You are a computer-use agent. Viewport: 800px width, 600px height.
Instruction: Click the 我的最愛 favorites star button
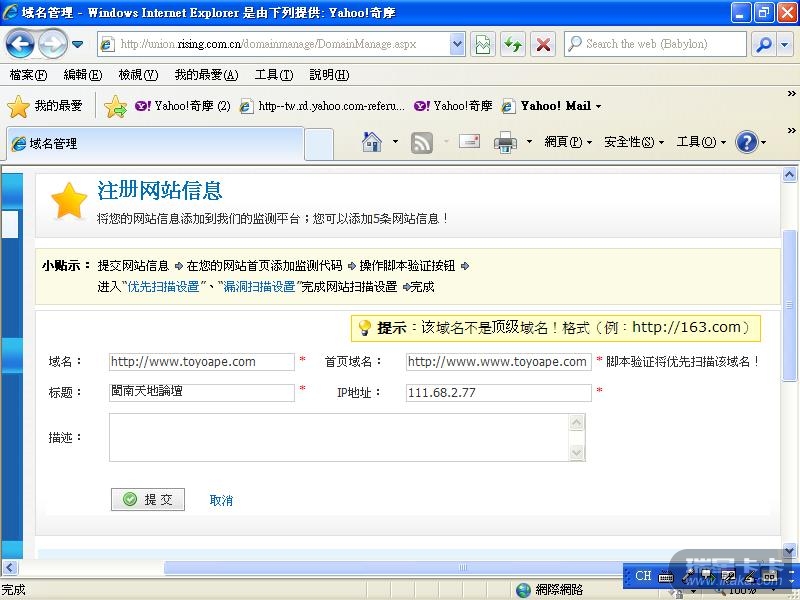pos(45,106)
